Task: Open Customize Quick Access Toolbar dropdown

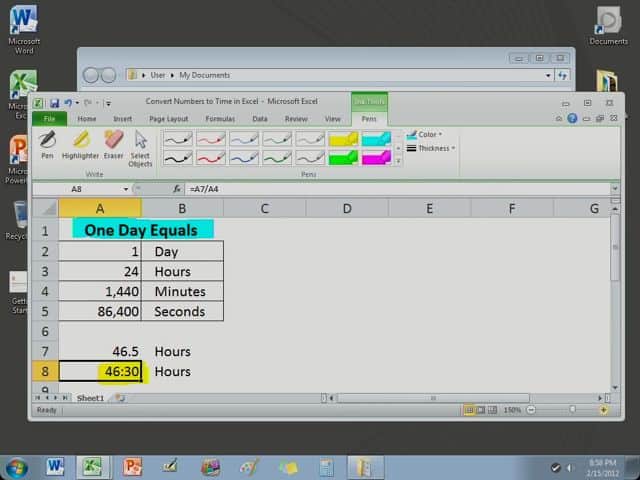Action: point(108,103)
